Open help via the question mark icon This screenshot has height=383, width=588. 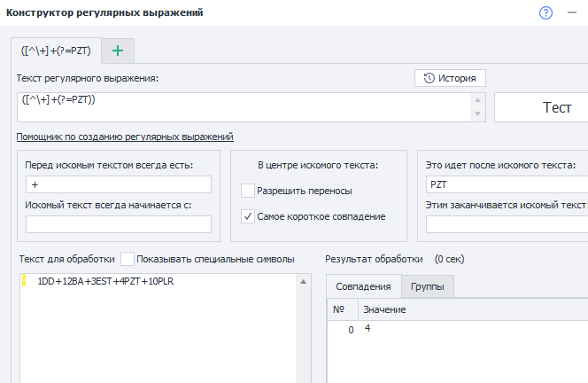tap(545, 12)
